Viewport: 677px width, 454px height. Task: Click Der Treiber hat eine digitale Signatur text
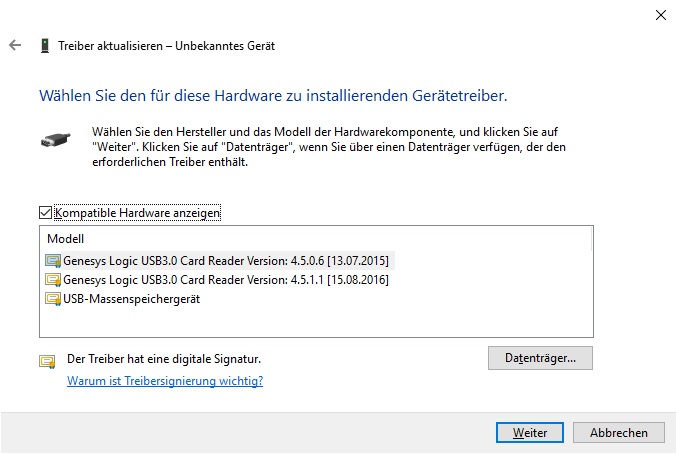pyautogui.click(x=164, y=359)
